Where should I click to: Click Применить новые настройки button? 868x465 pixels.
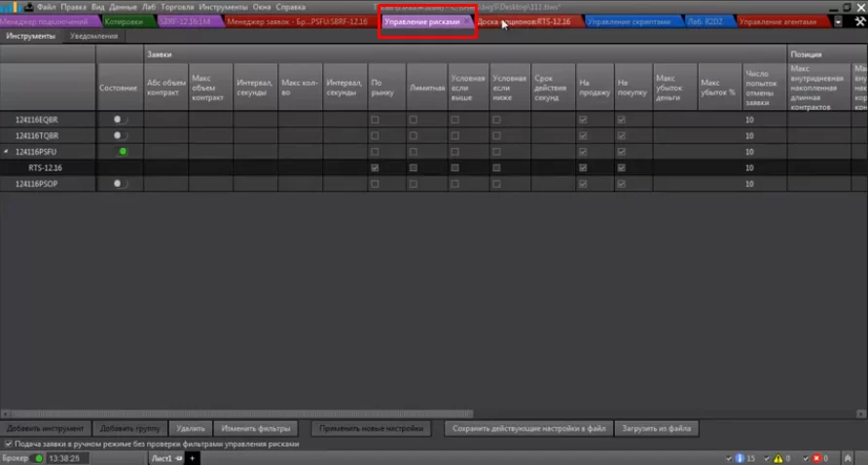point(373,428)
